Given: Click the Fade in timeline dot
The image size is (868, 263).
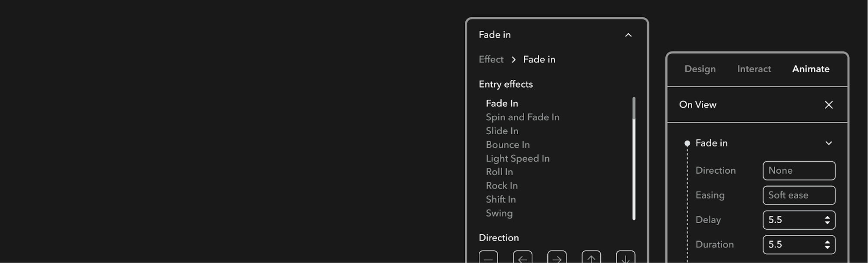Looking at the screenshot, I should pos(687,143).
